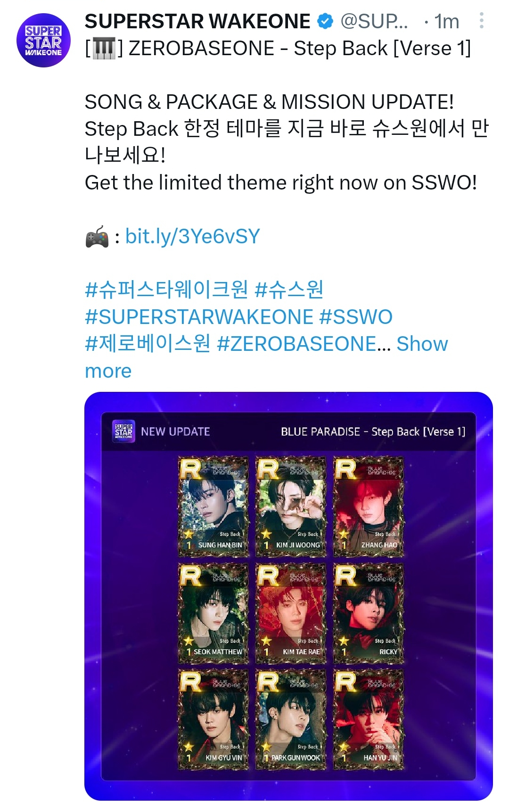
Task: Open the #SUPERSTARWAKEONE hashtag
Action: pos(199,317)
